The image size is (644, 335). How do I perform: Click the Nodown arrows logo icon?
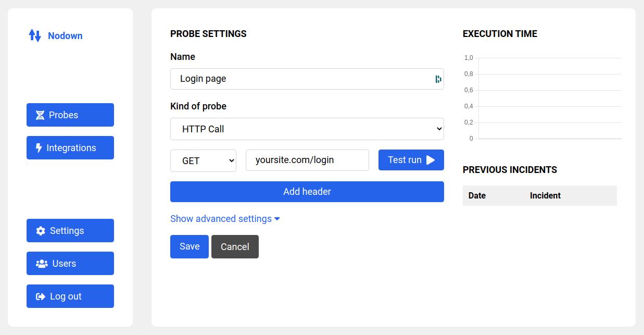[x=35, y=35]
